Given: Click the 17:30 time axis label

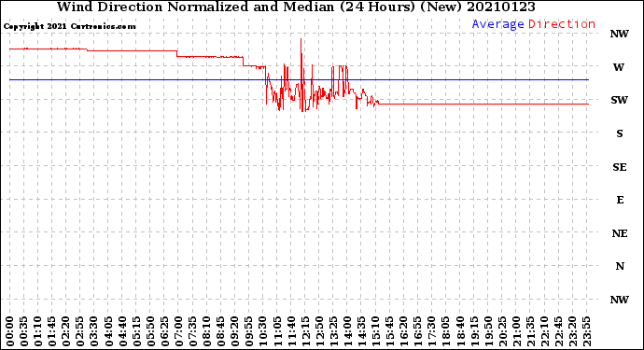Looking at the screenshot, I should (x=431, y=331).
